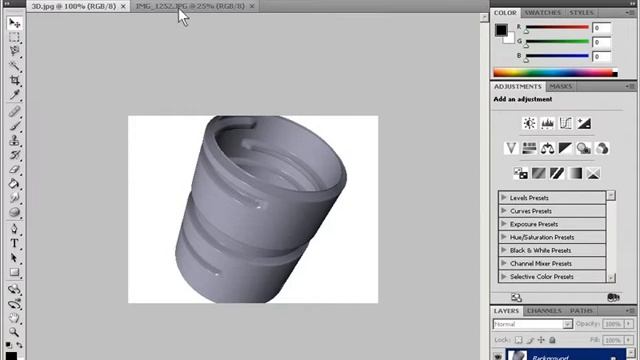Select the Clone Stamp tool
The image size is (640, 360).
[x=14, y=140]
